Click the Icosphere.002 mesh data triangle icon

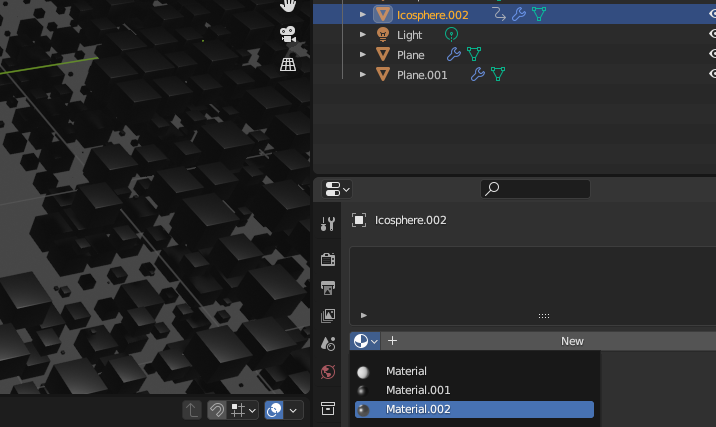(539, 14)
